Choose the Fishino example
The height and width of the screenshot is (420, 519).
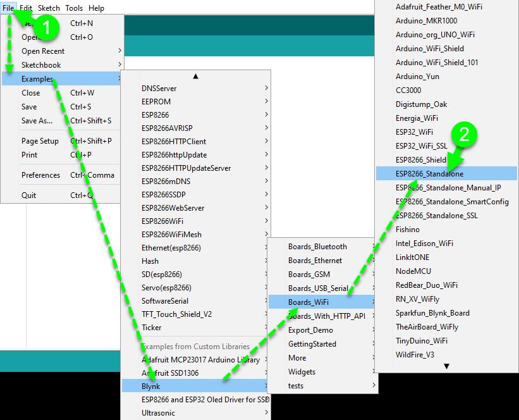point(446,229)
